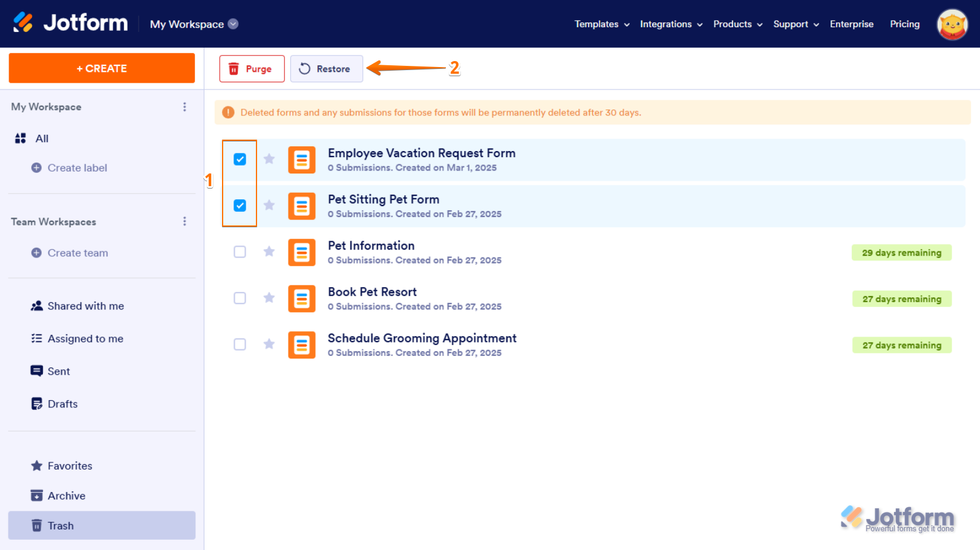
Task: Uncheck the Pet Sitting Pet Form checkbox
Action: pos(240,205)
